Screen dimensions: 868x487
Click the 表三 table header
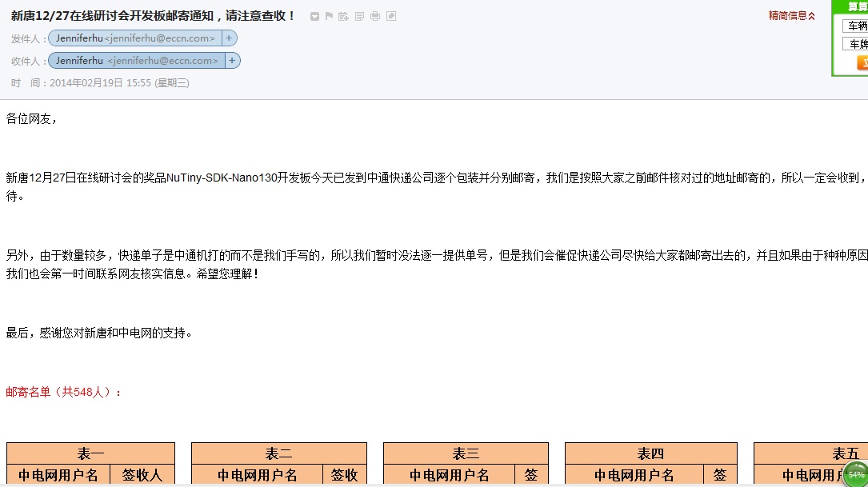(x=466, y=453)
